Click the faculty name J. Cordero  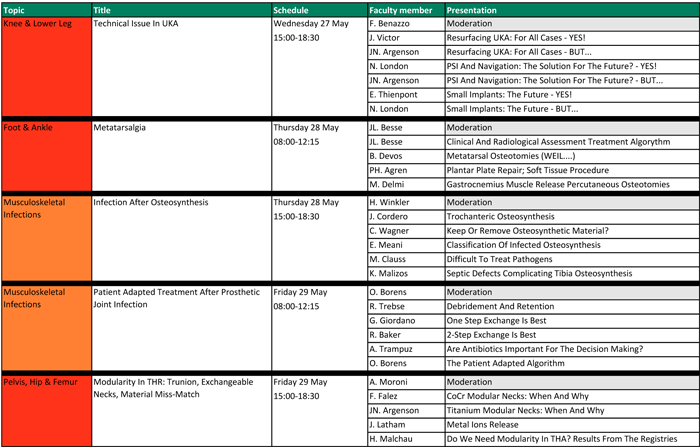coord(388,217)
